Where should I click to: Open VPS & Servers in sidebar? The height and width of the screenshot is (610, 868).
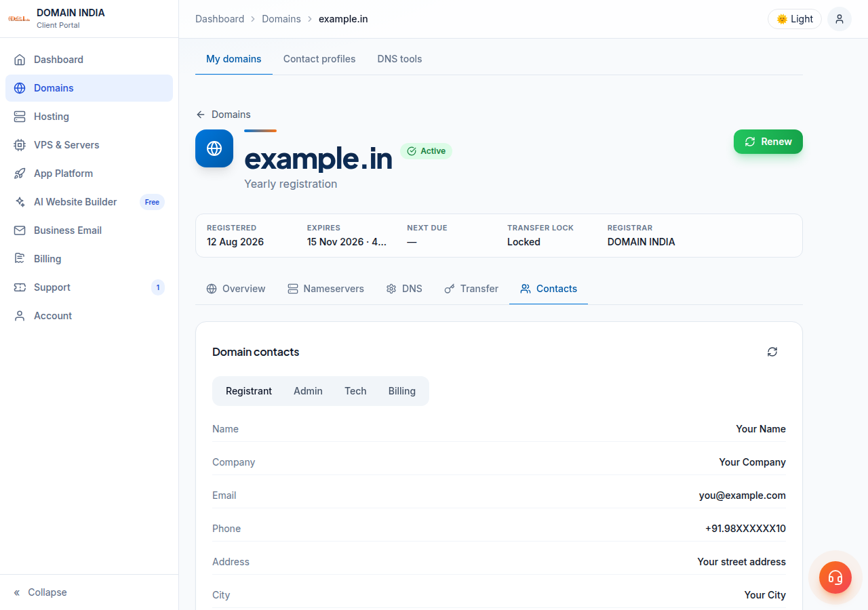[89, 145]
